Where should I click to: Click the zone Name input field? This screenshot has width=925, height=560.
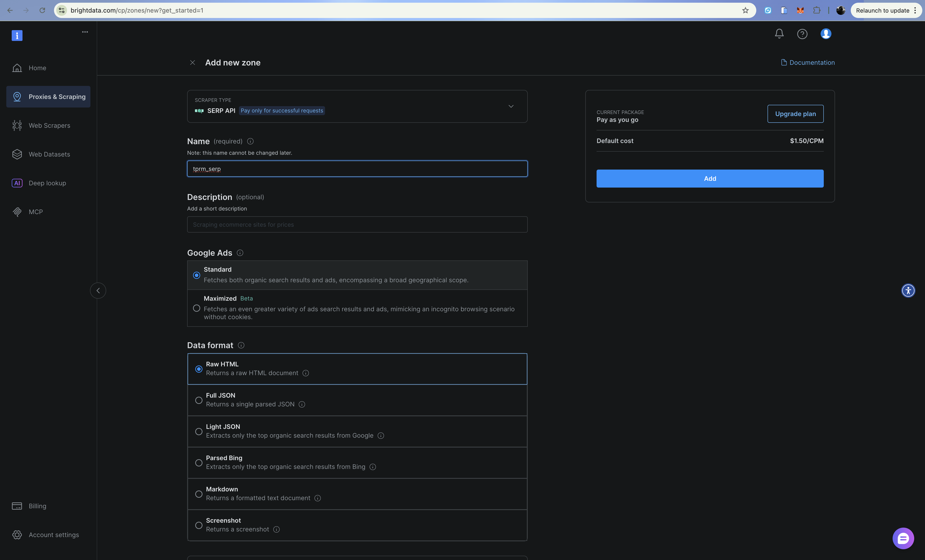click(357, 168)
